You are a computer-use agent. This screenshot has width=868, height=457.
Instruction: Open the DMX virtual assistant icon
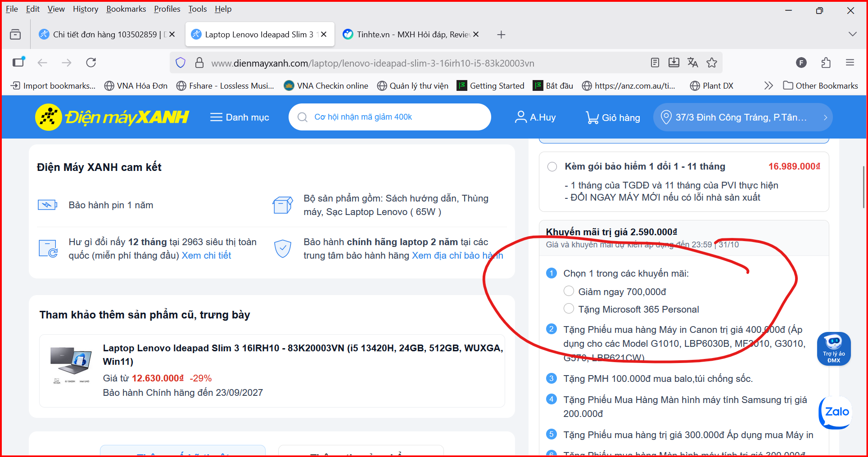(x=833, y=349)
